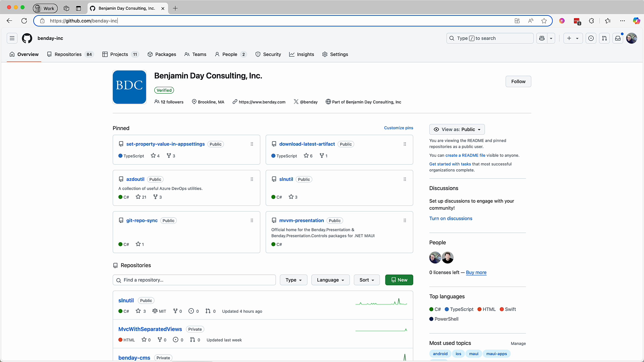This screenshot has height=362, width=644.
Task: Click the Buy more licenses link
Action: [x=476, y=273]
